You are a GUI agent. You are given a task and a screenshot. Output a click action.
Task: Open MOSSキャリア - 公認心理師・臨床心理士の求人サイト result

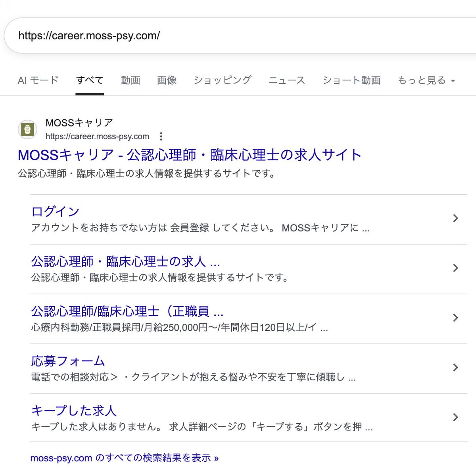point(190,155)
